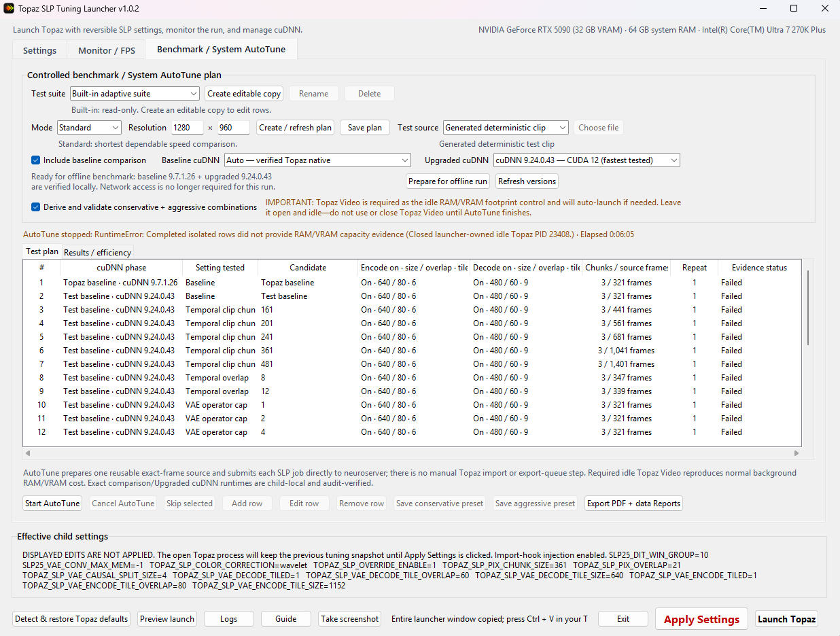Viewport: 840px width, 636px height.
Task: Click the Repeat column header
Action: 695,268
